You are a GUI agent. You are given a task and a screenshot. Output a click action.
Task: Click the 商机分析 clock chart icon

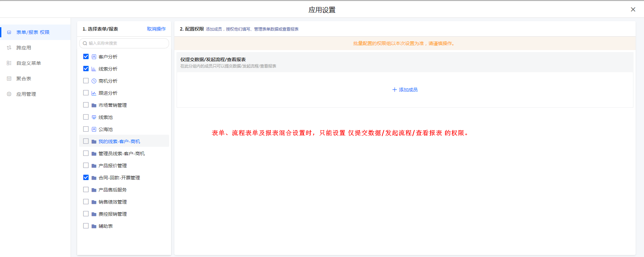click(x=94, y=81)
